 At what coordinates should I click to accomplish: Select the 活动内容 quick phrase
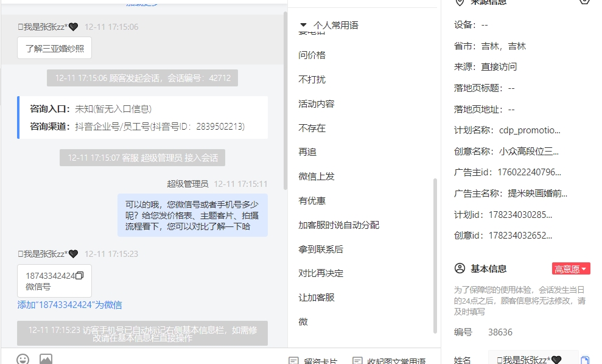click(x=317, y=103)
